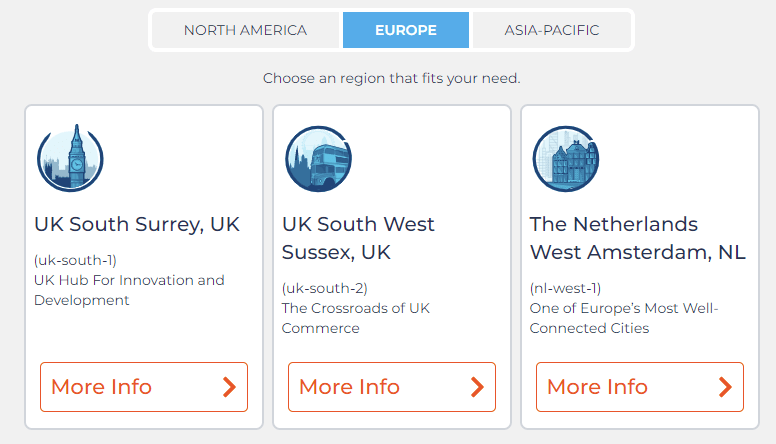Open More Info for Netherlands West Amsterdam
776x444 pixels.
[640, 387]
